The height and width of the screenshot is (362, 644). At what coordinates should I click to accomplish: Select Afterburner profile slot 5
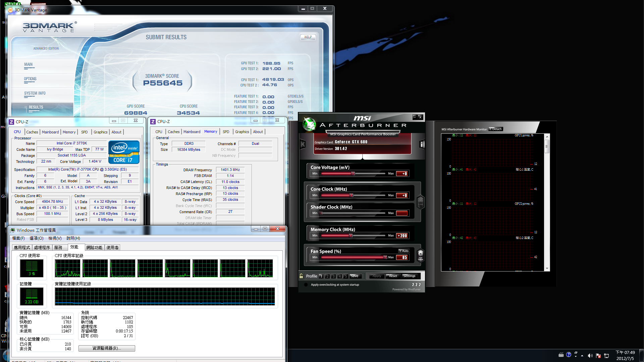pos(345,276)
